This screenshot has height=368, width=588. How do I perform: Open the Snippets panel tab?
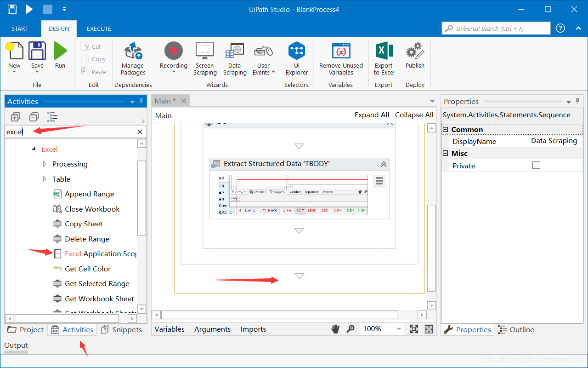(121, 329)
